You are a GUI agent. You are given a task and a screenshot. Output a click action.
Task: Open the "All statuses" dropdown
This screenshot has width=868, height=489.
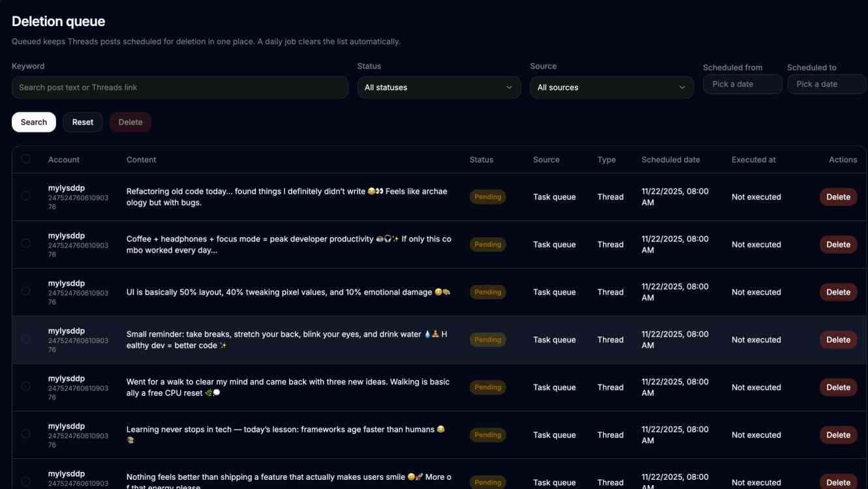[438, 87]
